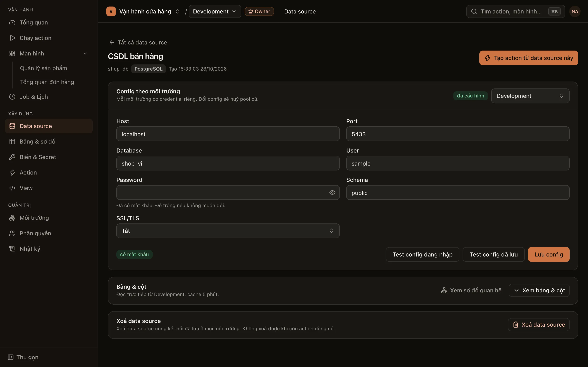Expand Xem bảng & cột

point(539,290)
